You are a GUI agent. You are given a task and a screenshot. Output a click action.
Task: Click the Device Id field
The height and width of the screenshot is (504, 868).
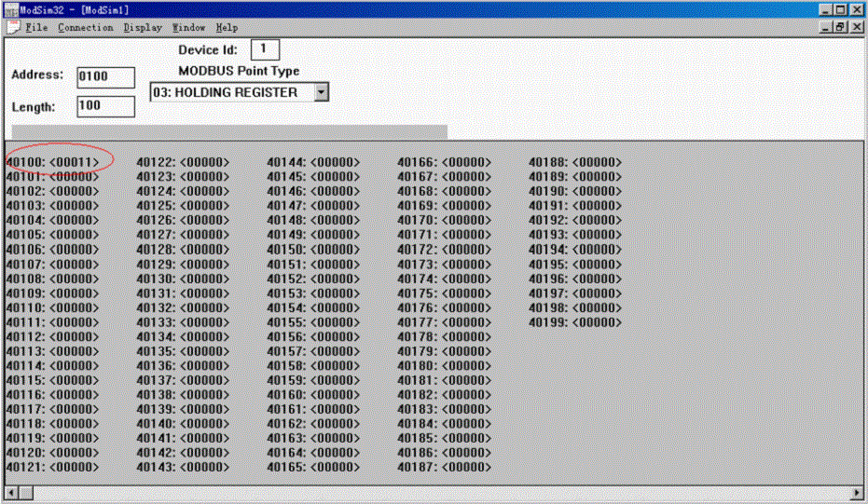(x=264, y=49)
